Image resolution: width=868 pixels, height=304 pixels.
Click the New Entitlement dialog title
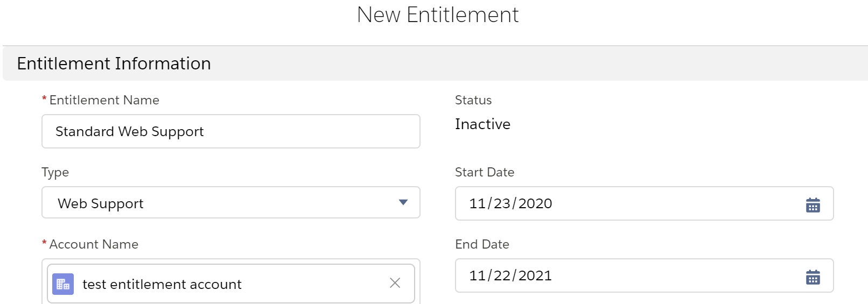[x=438, y=15]
